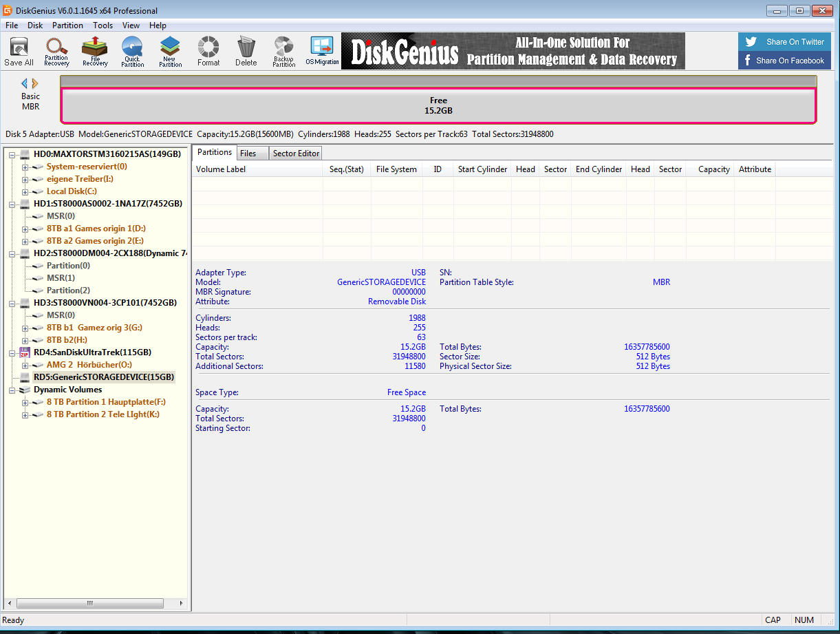Click the Start Cylinder column header
The width and height of the screenshot is (840, 634).
pos(482,169)
